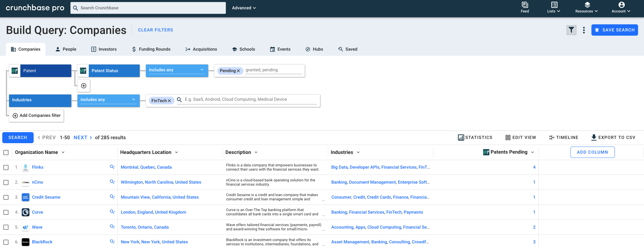Click the magnifier icon in Crunchbase search
Image resolution: width=644 pixels, height=249 pixels.
(x=75, y=8)
